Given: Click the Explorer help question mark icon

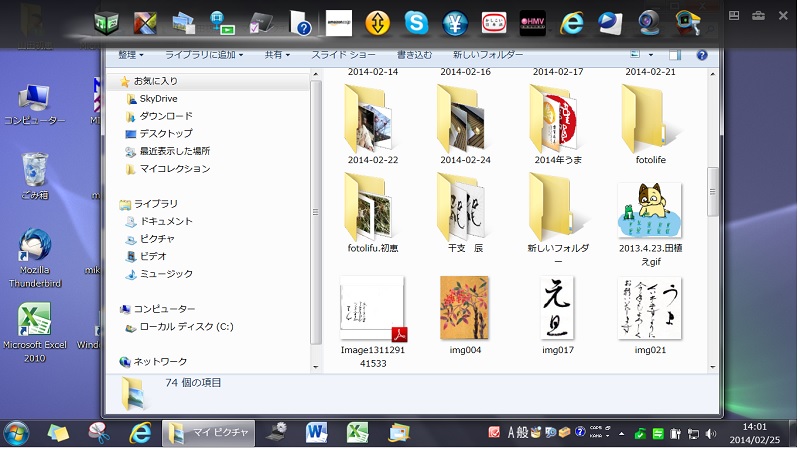Looking at the screenshot, I should [x=702, y=55].
